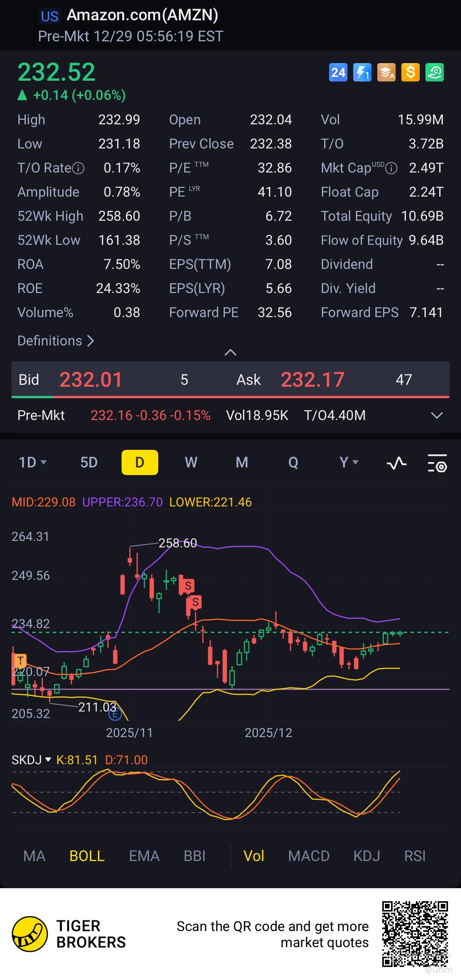Tap the MID:229.08 Bollinger value
Viewport: 461px width, 980px height.
coord(44,502)
